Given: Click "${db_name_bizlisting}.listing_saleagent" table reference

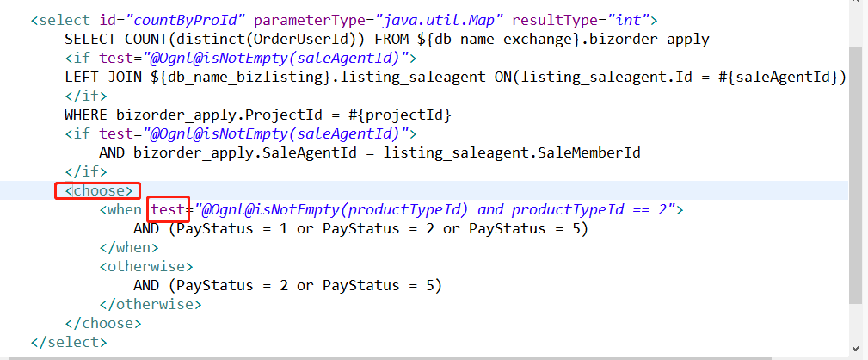Looking at the screenshot, I should 317,77.
